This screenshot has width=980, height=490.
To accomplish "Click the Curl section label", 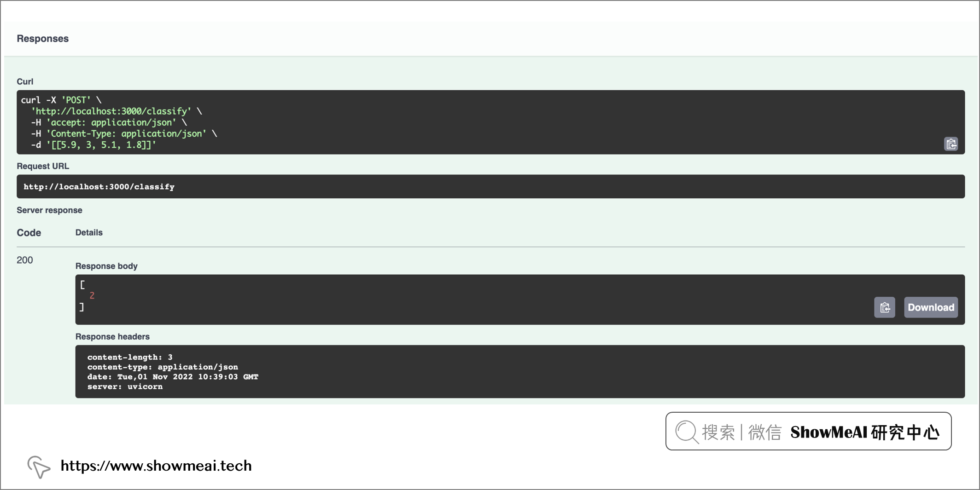I will click(25, 81).
